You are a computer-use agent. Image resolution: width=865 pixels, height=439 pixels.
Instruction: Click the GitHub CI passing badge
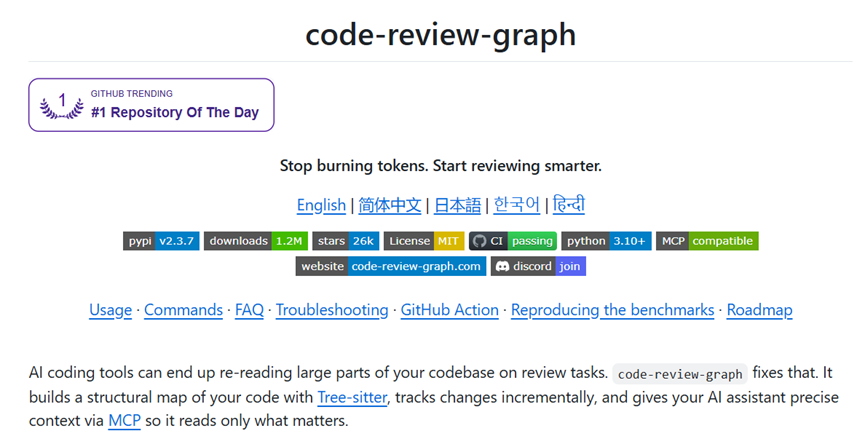point(513,241)
